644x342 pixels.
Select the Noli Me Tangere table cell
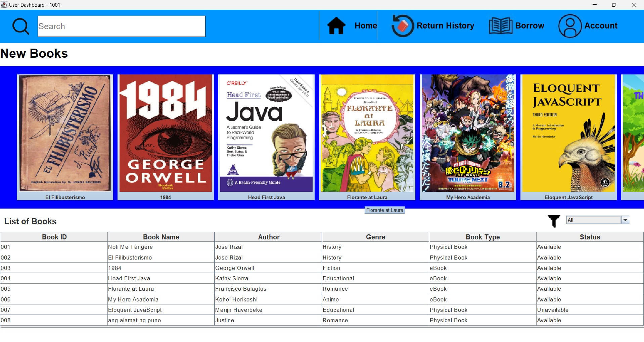click(x=161, y=247)
